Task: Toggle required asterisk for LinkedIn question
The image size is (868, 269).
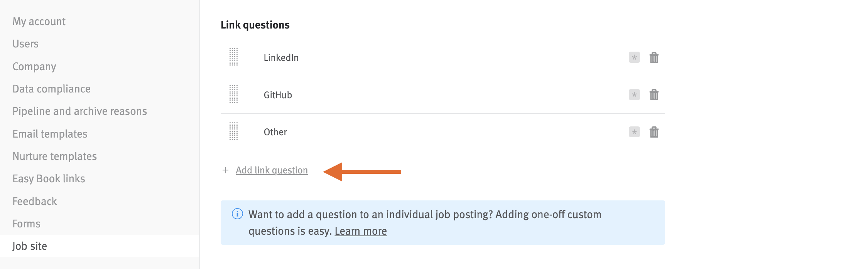Action: [633, 57]
